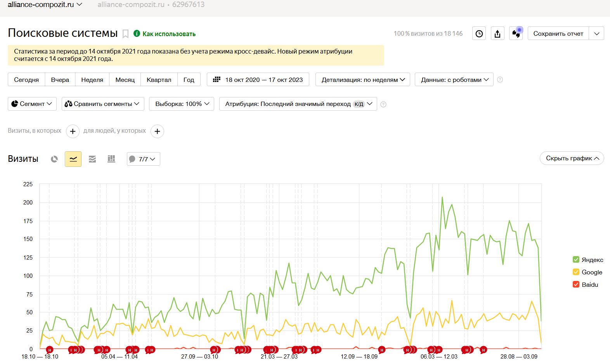Click help question mark beside Данные
Image resolution: width=610 pixels, height=364 pixels.
[x=500, y=80]
